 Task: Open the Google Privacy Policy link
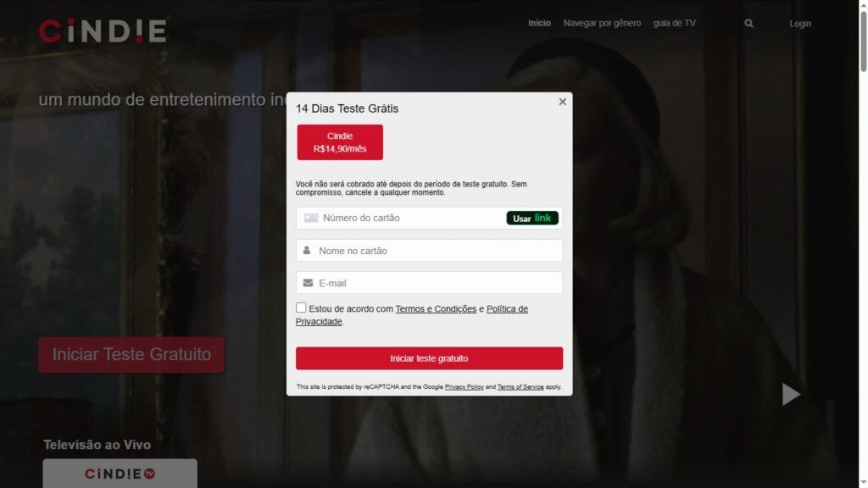point(464,386)
